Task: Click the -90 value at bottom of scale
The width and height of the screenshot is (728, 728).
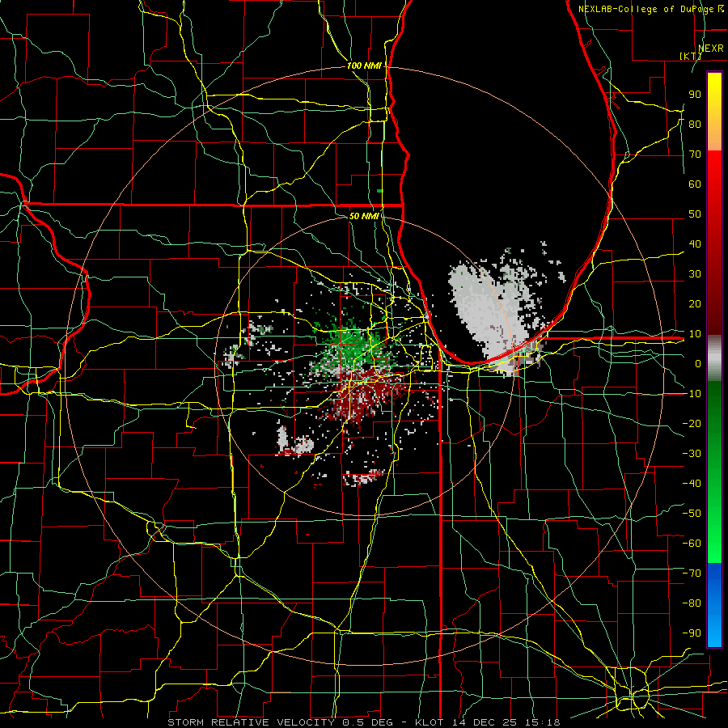Action: [x=692, y=633]
